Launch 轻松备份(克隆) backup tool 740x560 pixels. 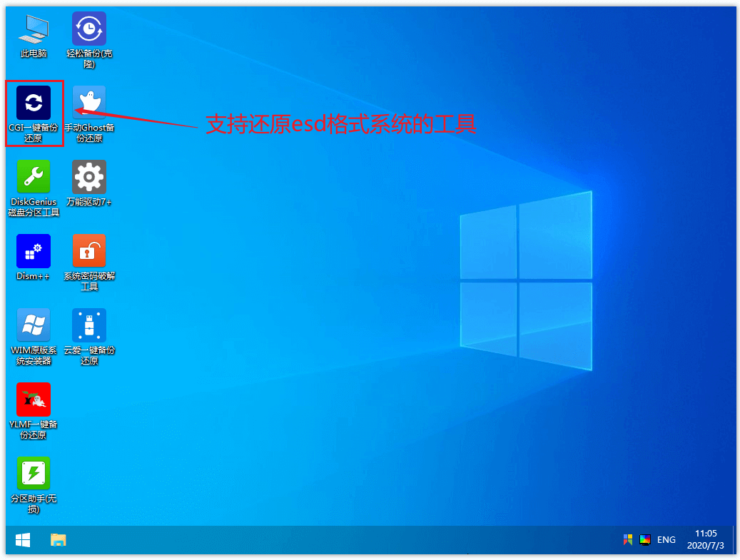pos(89,29)
